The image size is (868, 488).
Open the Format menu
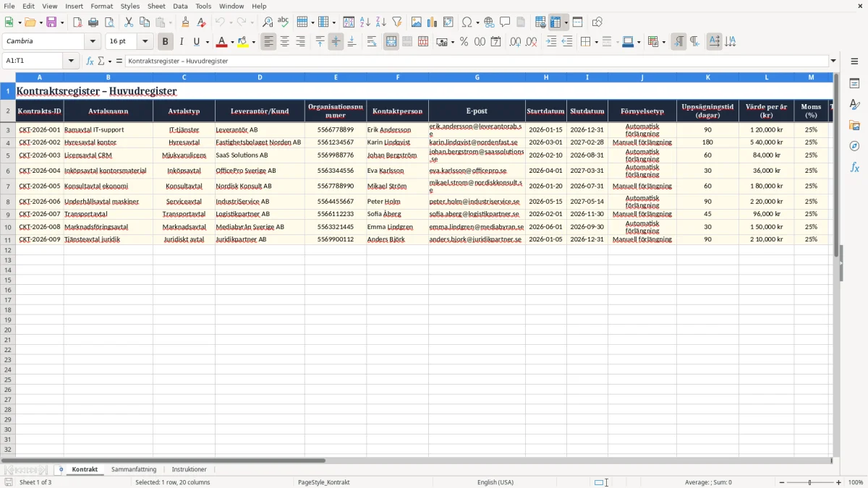[102, 6]
